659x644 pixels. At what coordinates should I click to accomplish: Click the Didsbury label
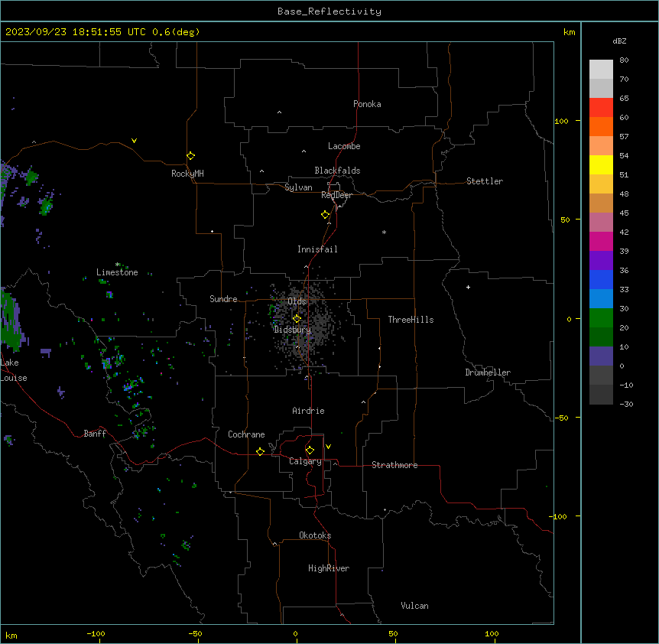[x=292, y=330]
